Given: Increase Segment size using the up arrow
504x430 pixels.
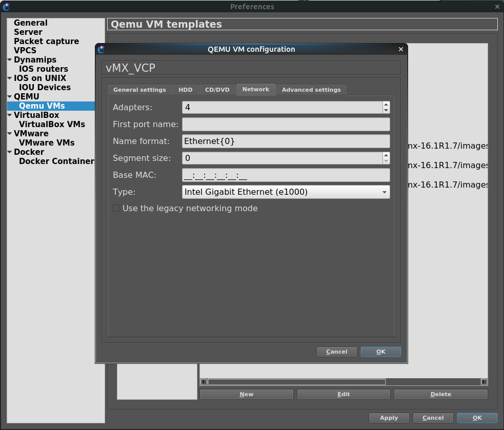Looking at the screenshot, I should [386, 155].
